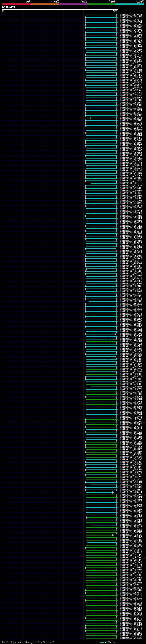Select the UniRef100_Q9MB63 label
The height and width of the screenshot is (644, 146).
(131, 90)
